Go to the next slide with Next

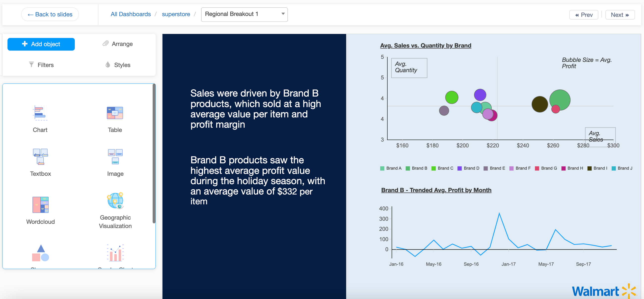[x=620, y=15]
